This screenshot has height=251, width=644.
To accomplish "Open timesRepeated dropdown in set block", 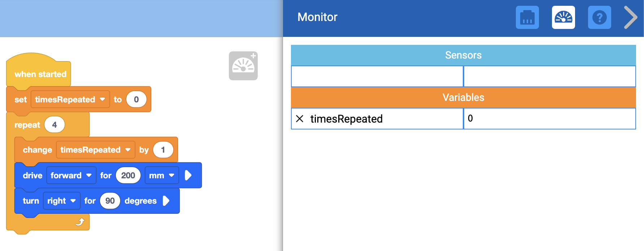I will 70,99.
